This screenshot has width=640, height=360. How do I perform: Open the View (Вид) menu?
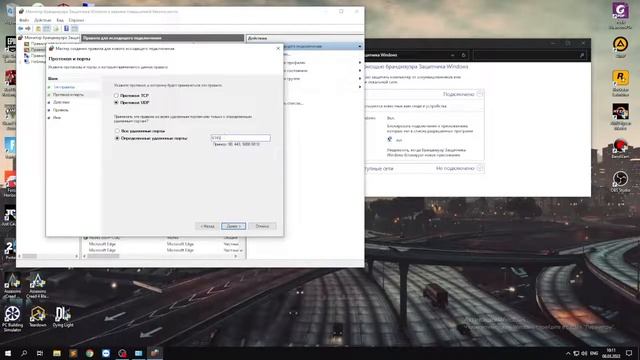pos(60,20)
